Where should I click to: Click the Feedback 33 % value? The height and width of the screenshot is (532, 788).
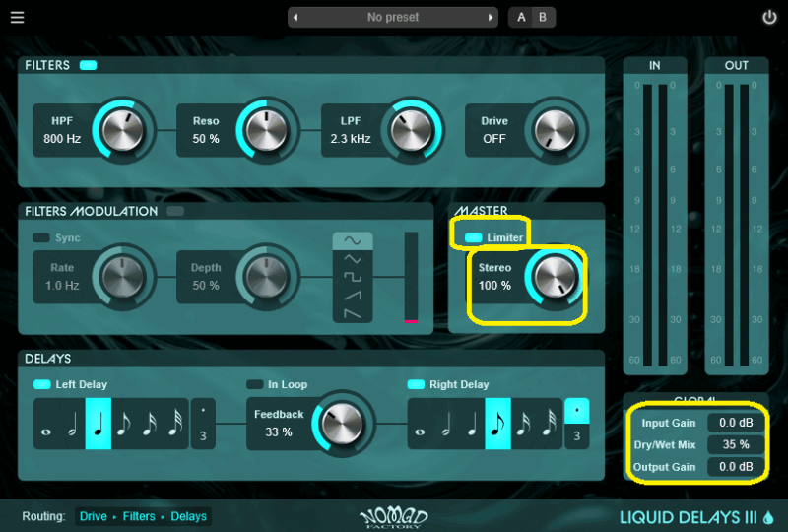coord(279,432)
